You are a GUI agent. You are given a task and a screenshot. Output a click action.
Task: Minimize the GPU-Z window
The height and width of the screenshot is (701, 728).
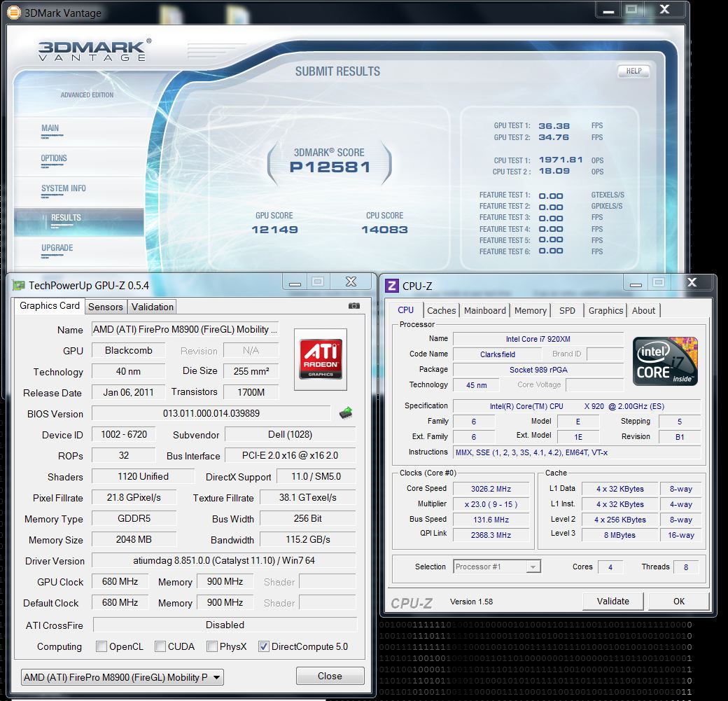tap(295, 282)
